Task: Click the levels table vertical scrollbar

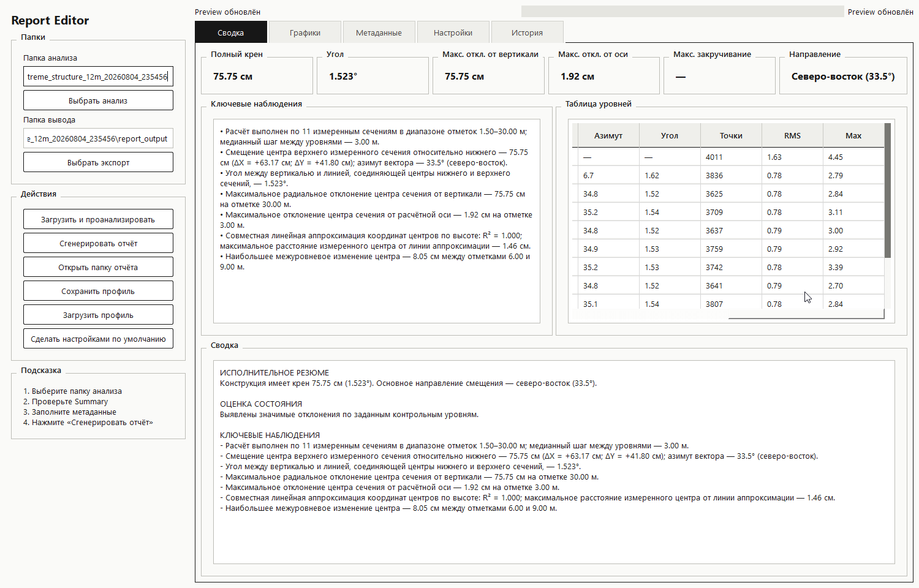Action: tap(888, 190)
